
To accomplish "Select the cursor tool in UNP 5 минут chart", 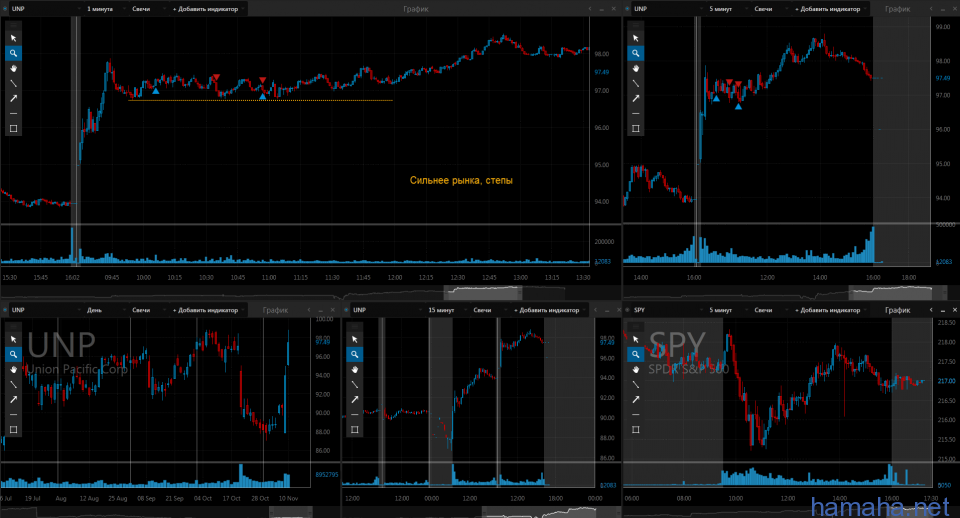I will pyautogui.click(x=636, y=38).
